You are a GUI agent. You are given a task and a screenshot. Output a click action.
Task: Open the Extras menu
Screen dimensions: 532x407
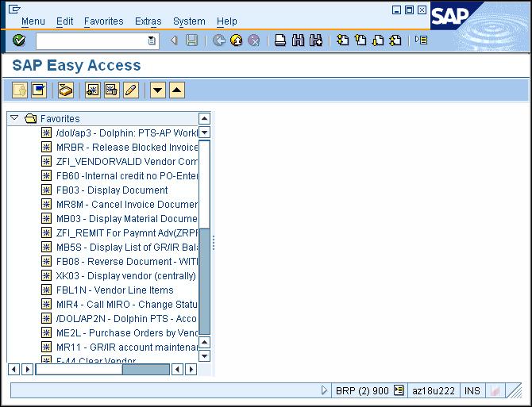click(148, 21)
